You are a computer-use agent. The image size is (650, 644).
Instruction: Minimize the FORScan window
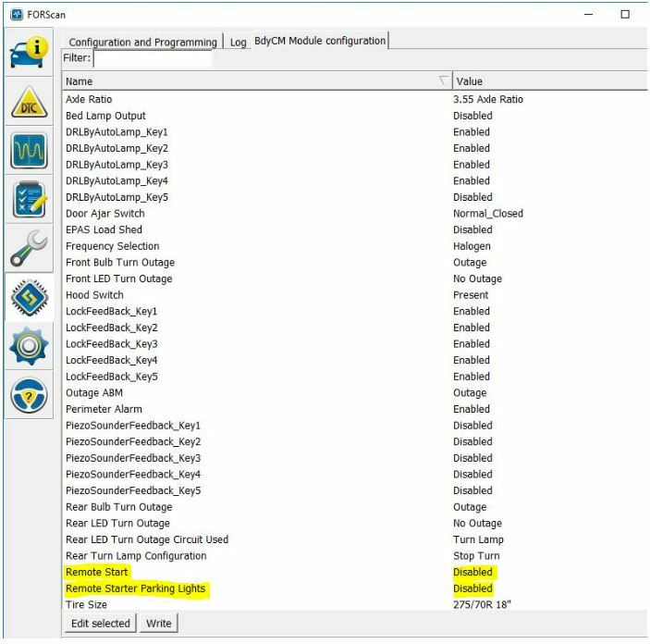pos(588,15)
